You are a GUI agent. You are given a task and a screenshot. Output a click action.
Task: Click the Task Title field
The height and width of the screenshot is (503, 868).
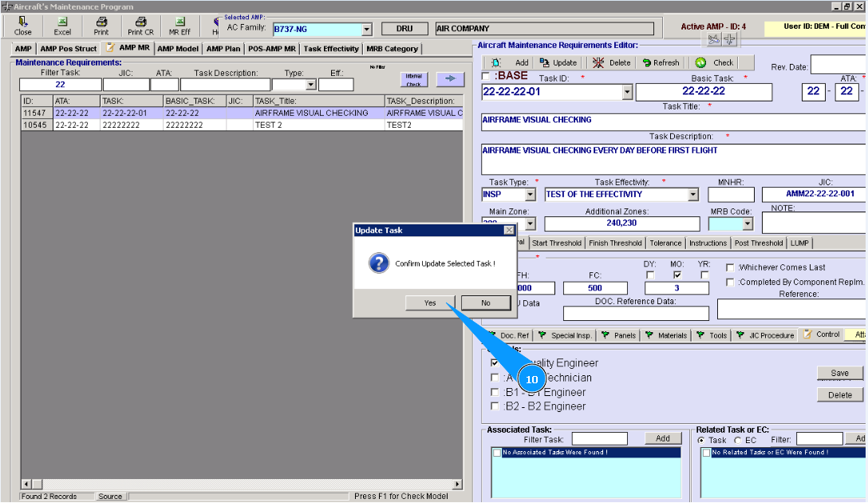(673, 122)
